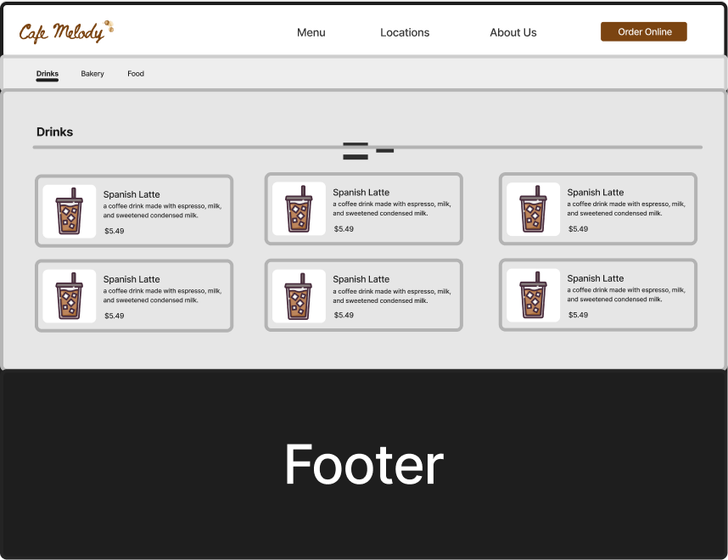This screenshot has width=728, height=560.
Task: Click the filter lines icon below the Drinks heading
Action: [368, 151]
